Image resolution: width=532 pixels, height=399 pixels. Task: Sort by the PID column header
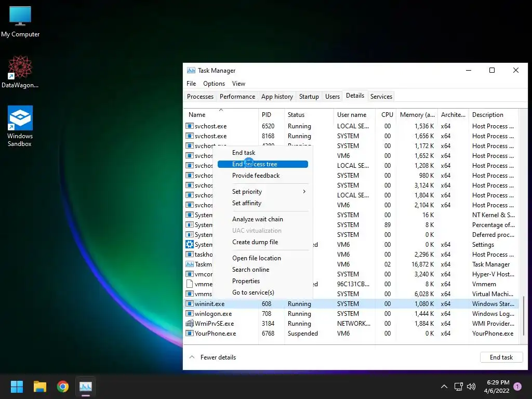point(271,115)
